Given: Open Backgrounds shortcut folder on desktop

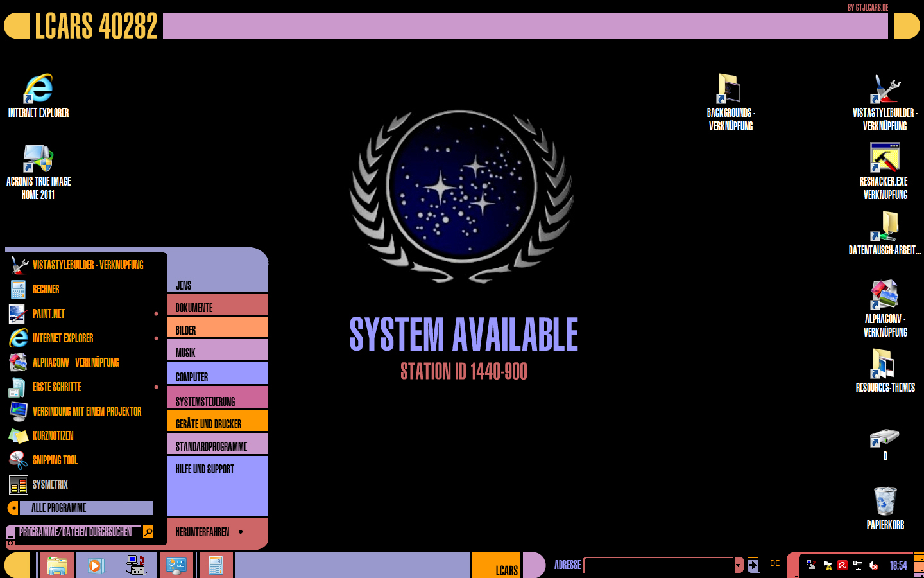Looking at the screenshot, I should [x=730, y=103].
